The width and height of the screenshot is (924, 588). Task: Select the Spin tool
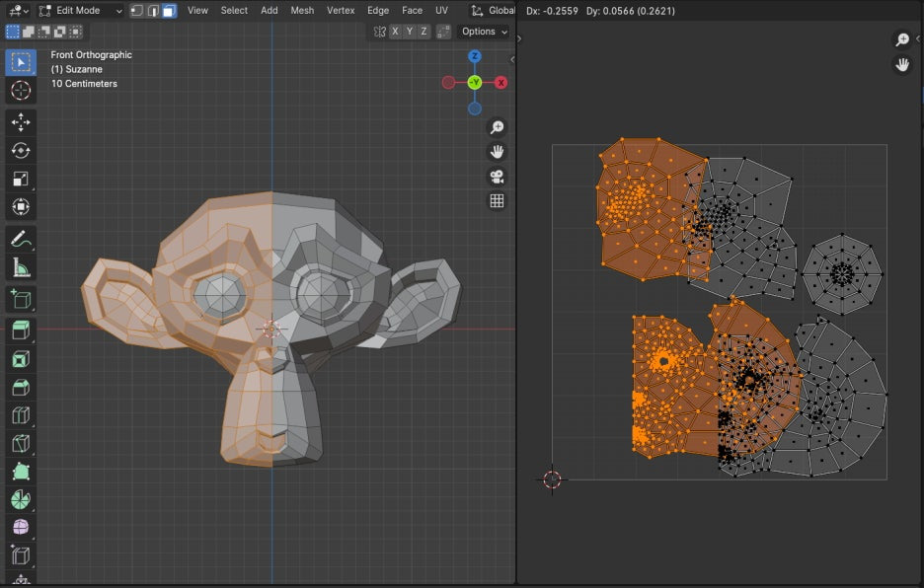pos(21,499)
